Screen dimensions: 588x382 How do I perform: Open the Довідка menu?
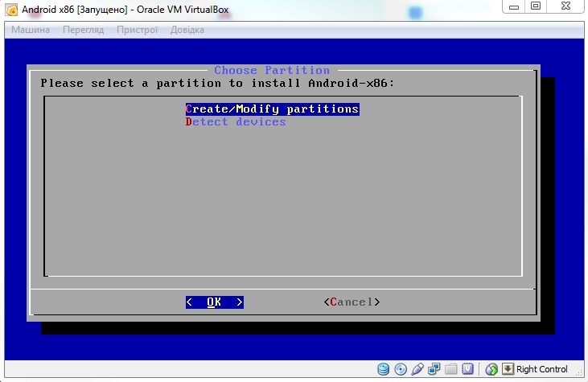click(x=187, y=30)
